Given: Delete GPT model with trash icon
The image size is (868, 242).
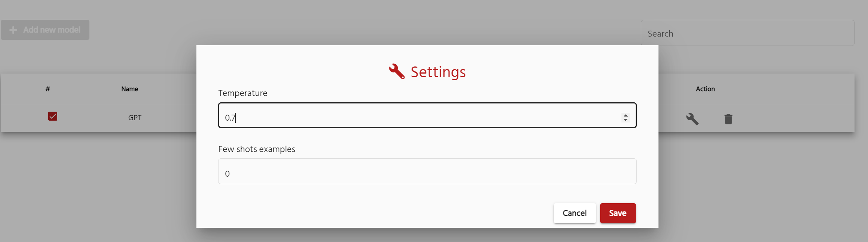Looking at the screenshot, I should click(728, 119).
